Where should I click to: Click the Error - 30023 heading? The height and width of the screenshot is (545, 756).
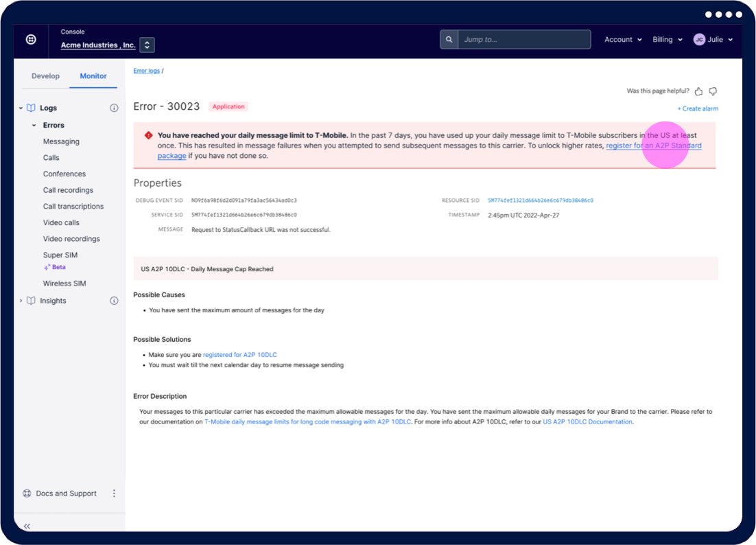click(166, 106)
